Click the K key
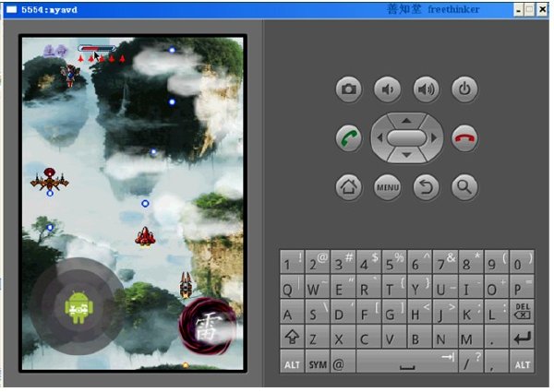 pos(471,311)
